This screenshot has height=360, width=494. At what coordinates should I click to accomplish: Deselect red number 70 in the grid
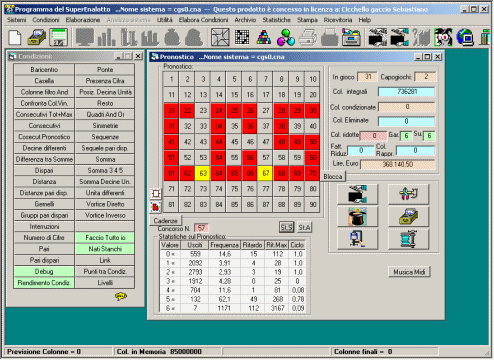tap(313, 173)
